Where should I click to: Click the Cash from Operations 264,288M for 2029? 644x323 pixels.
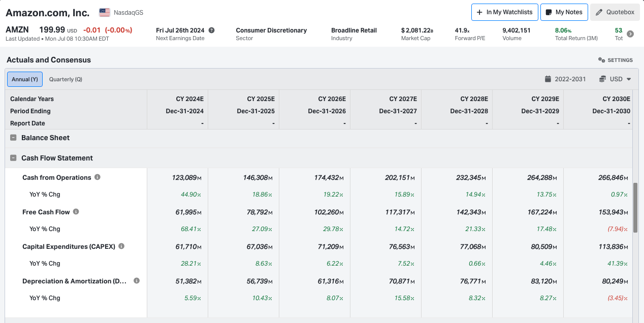pos(543,178)
